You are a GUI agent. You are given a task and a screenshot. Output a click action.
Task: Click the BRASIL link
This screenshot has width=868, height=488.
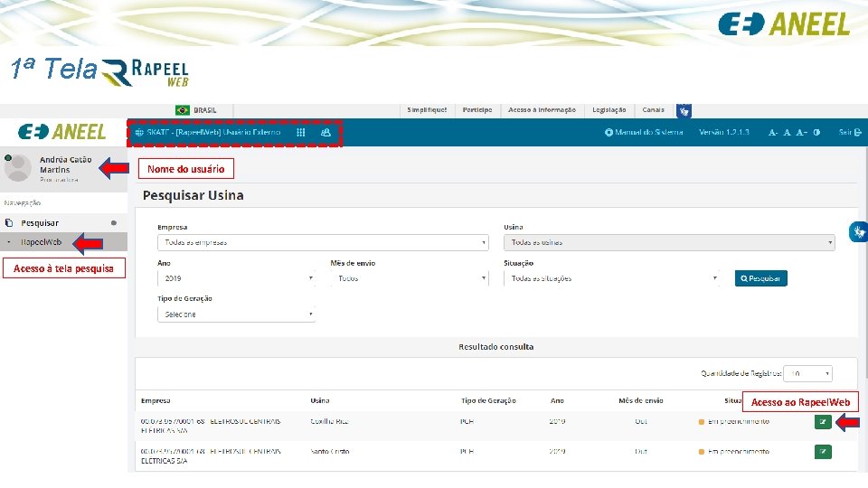pyautogui.click(x=205, y=110)
